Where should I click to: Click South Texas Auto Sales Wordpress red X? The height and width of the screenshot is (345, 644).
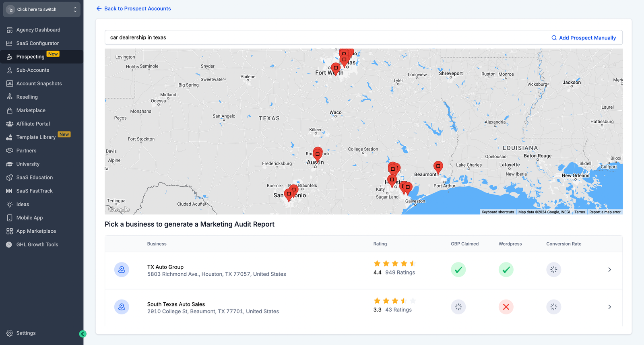506,307
